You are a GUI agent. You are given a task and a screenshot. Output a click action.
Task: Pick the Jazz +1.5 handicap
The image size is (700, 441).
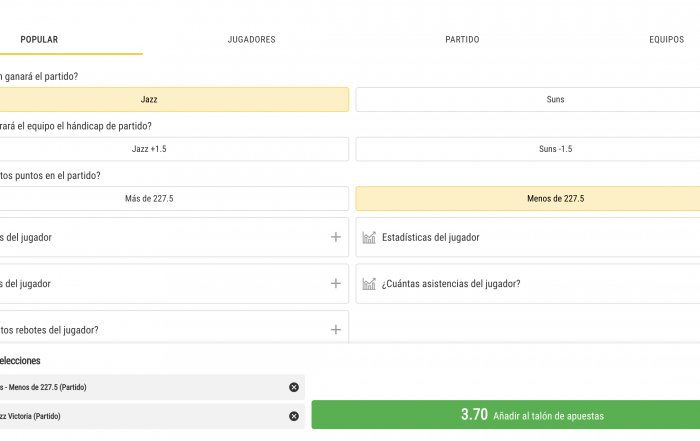[174, 149]
